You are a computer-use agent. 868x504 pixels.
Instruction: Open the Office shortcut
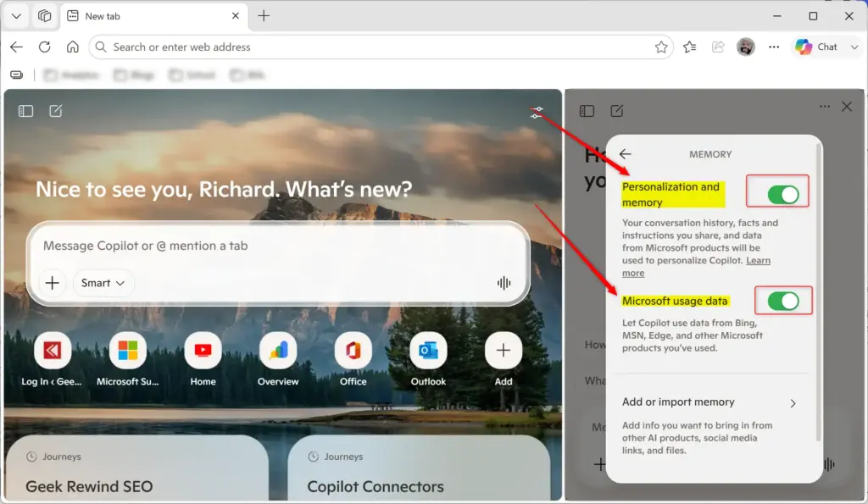353,360
